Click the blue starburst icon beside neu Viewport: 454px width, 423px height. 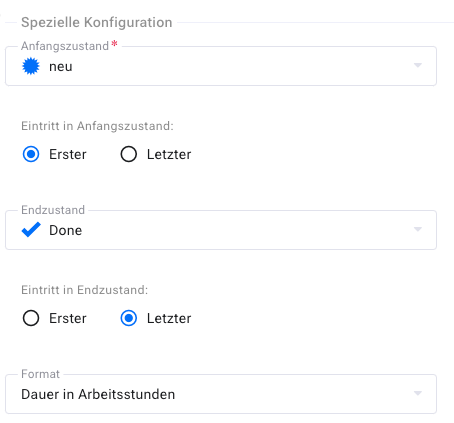tap(31, 66)
